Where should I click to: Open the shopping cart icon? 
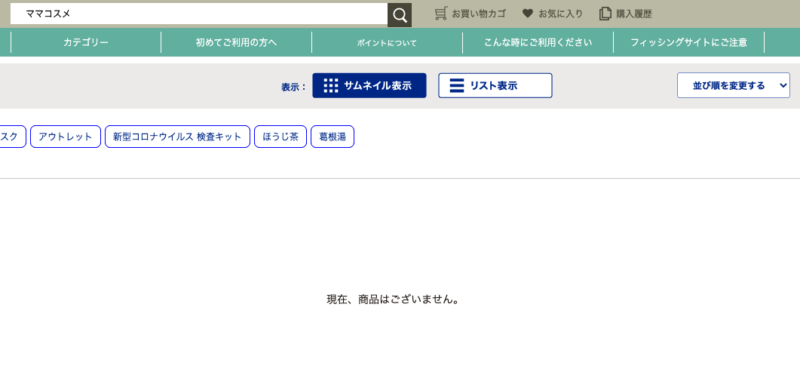pyautogui.click(x=441, y=14)
